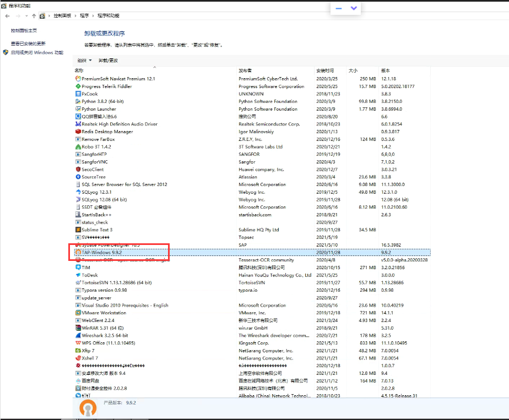Go up one level with the up arrow
Viewport: 509px width, 420px height.
[34, 16]
